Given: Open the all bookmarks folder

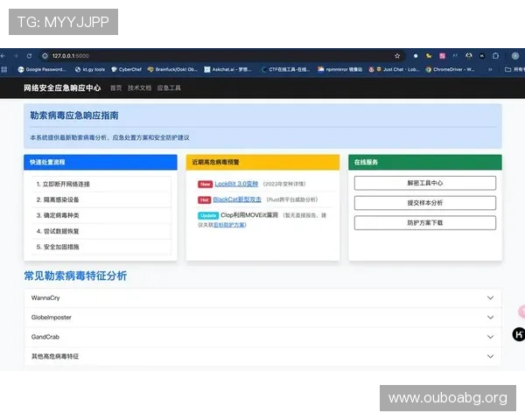Looking at the screenshot, I should point(514,69).
